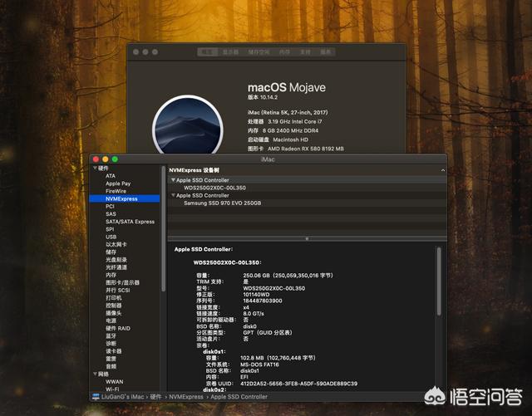Select the 内存 tab in About This Mac
The image size is (532, 416).
coord(284,52)
